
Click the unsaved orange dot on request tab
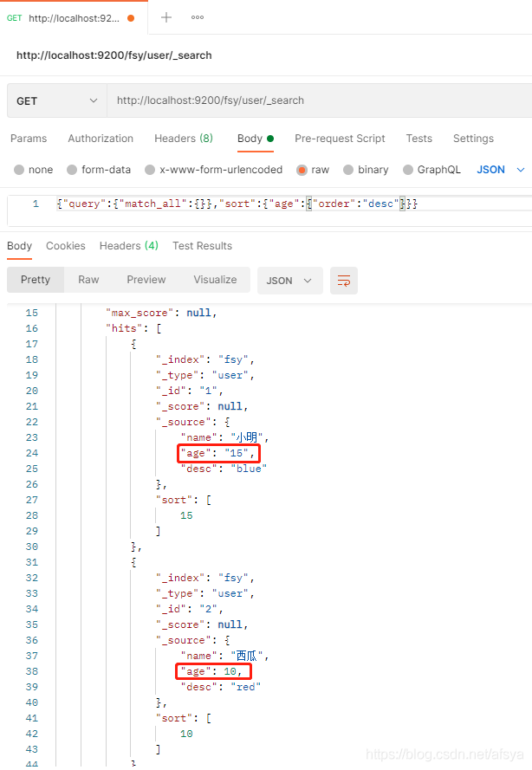coord(131,18)
